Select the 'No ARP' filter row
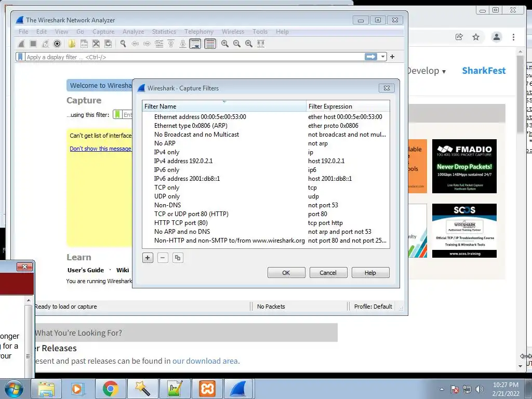This screenshot has width=532, height=399. tap(265, 143)
